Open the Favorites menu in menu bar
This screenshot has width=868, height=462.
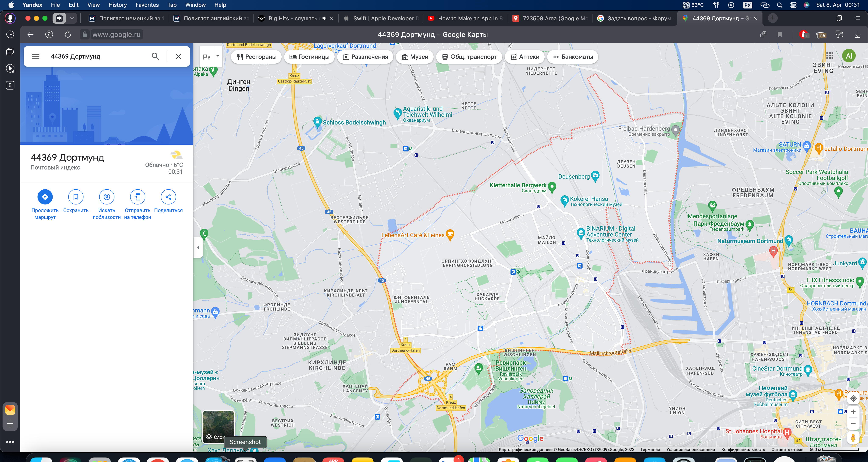pos(147,5)
